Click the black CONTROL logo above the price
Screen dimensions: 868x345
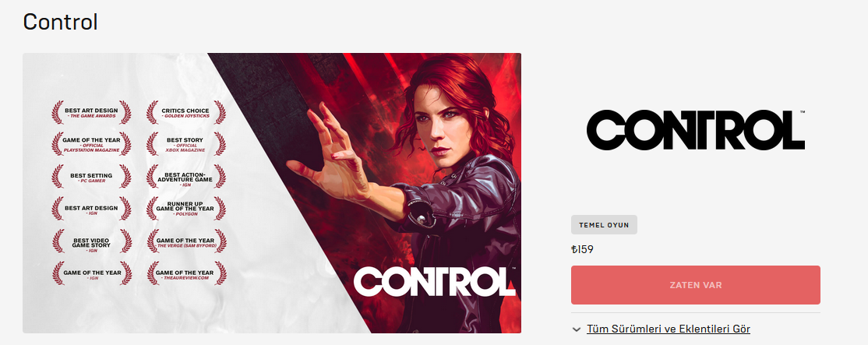click(696, 130)
